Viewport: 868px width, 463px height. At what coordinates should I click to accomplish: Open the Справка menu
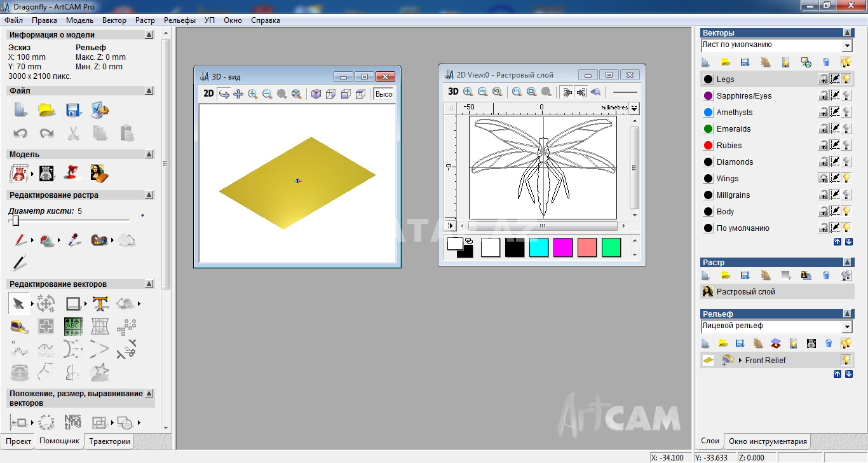(266, 20)
